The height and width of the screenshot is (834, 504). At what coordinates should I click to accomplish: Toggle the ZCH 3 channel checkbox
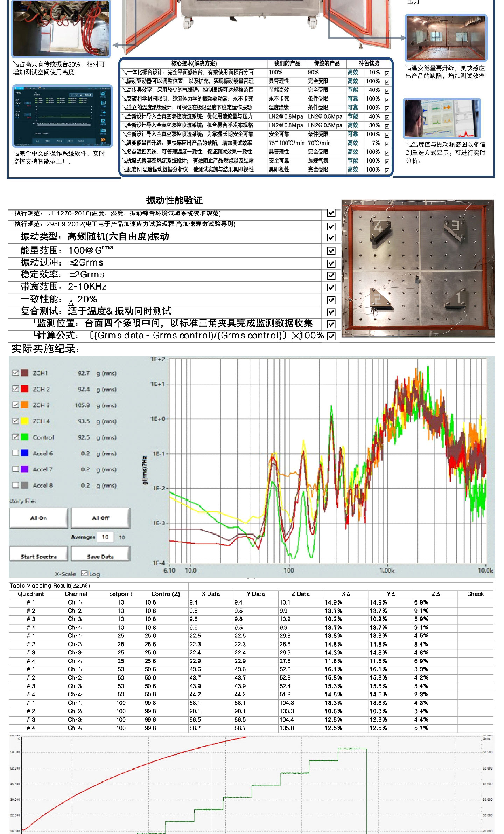coord(15,405)
